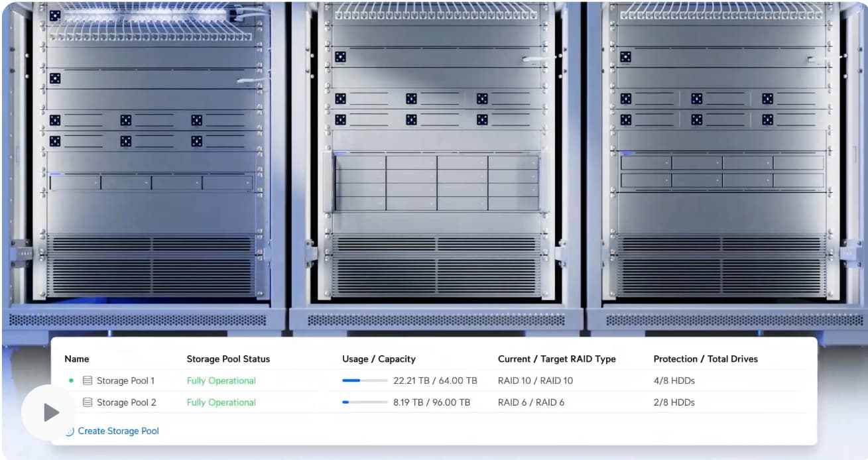This screenshot has width=868, height=460.
Task: Click Fully Operational status for Storage Pool 1
Action: 221,380
